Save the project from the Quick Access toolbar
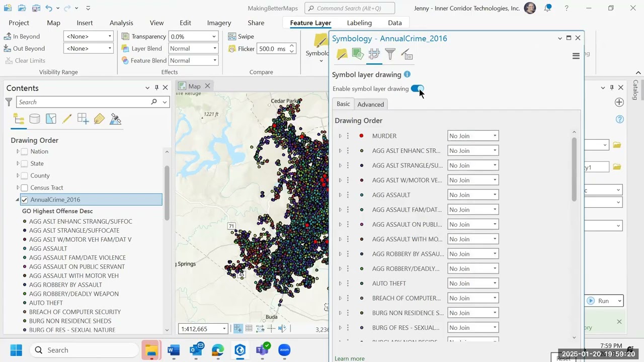Image resolution: width=644 pixels, height=362 pixels. [x=36, y=8]
